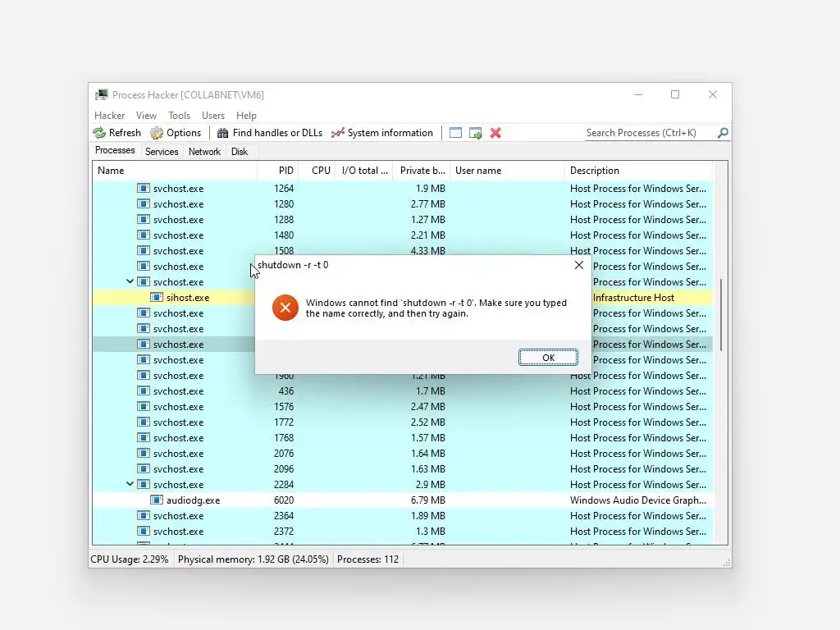Open the Tools menu
The width and height of the screenshot is (840, 630).
tap(179, 116)
